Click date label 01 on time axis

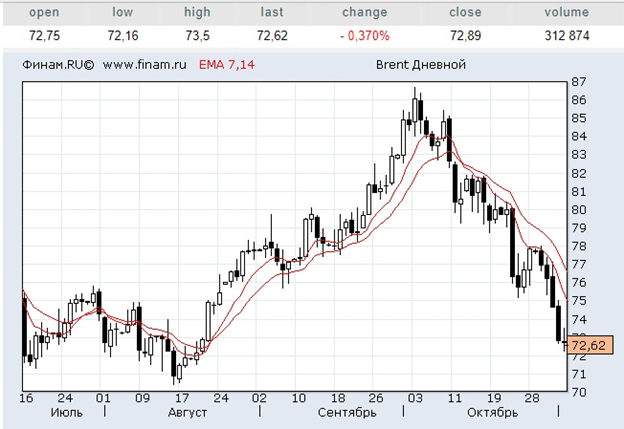[x=103, y=398]
